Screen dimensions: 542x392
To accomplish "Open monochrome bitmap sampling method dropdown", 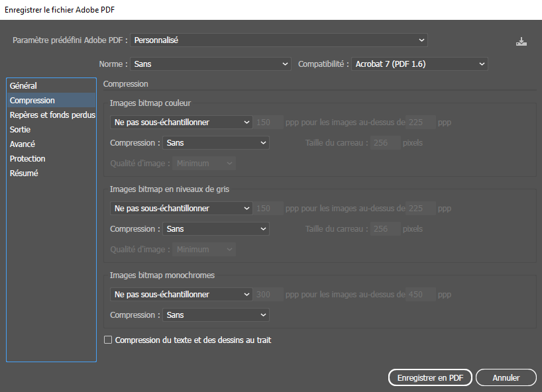I will [181, 295].
